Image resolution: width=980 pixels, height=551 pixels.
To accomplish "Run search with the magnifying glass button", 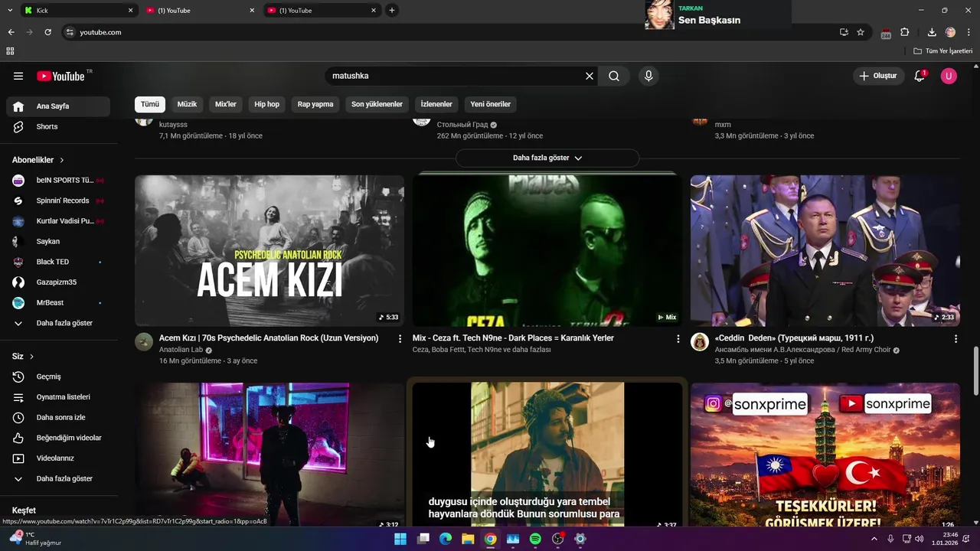I will click(x=614, y=76).
